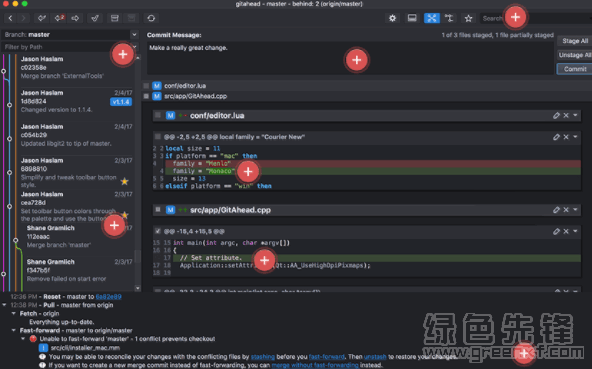Discard conf/editor.lua changes with X icon
Viewport: 592px width, 369px height.
click(x=566, y=116)
